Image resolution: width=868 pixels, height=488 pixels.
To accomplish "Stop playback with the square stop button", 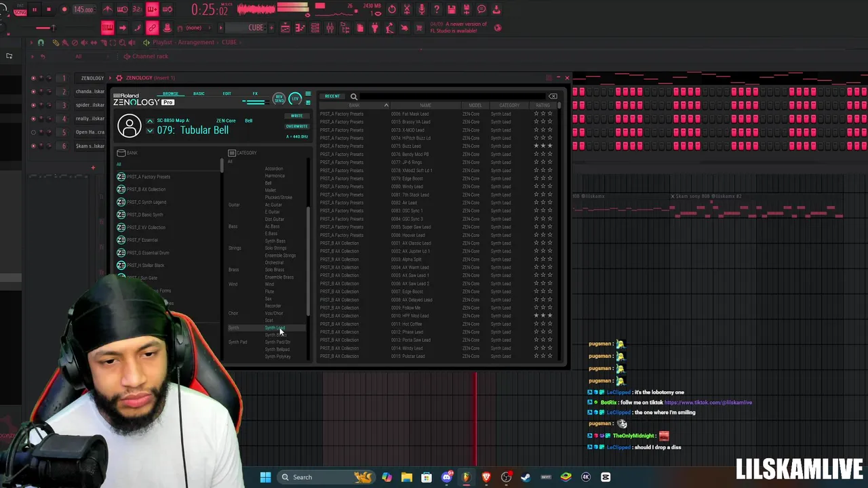I will tap(49, 9).
